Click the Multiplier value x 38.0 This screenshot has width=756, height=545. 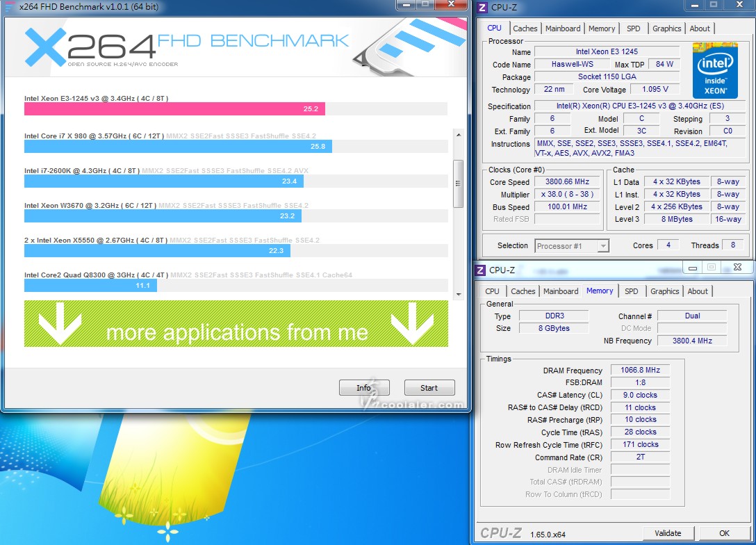(x=568, y=195)
